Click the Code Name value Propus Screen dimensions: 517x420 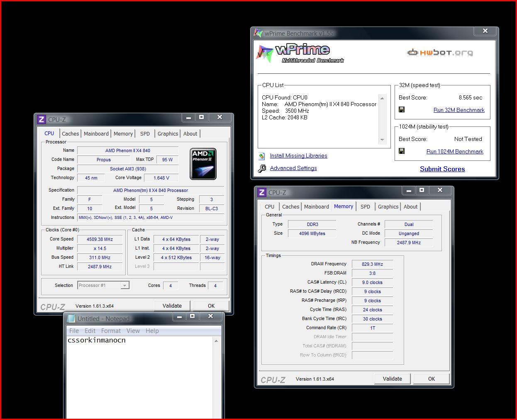tap(104, 160)
